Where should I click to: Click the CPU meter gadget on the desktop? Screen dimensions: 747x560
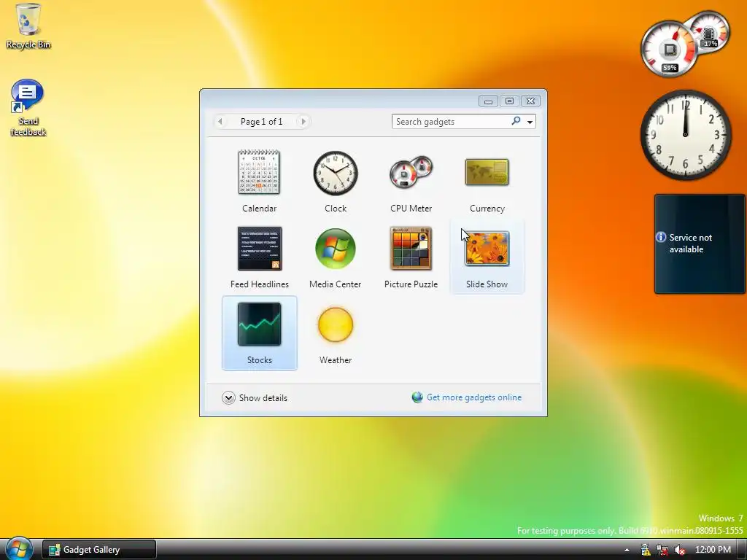click(x=684, y=44)
